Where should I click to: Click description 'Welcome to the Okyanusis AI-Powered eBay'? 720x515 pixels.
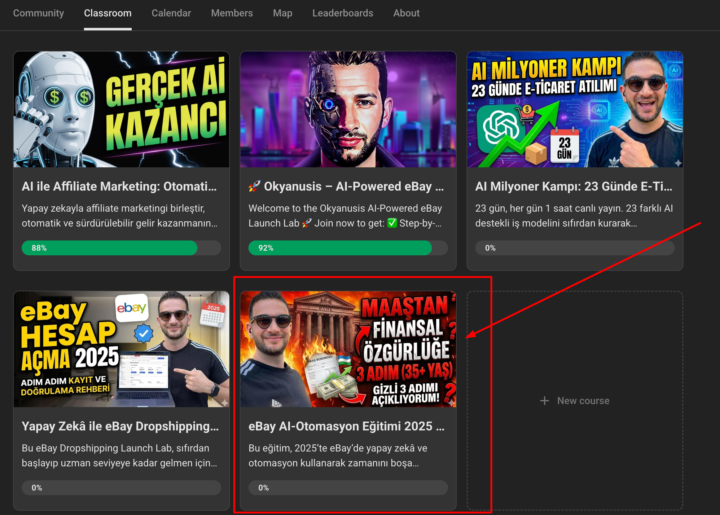[x=345, y=208]
